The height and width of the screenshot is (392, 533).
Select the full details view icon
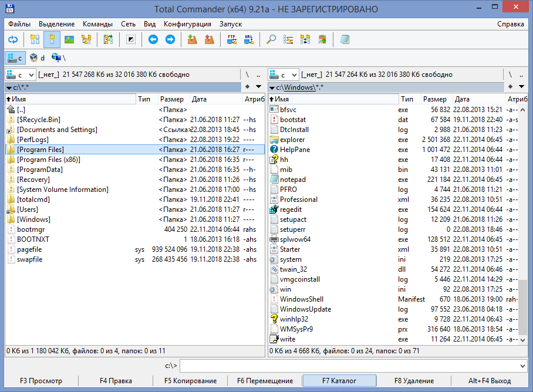pos(52,40)
